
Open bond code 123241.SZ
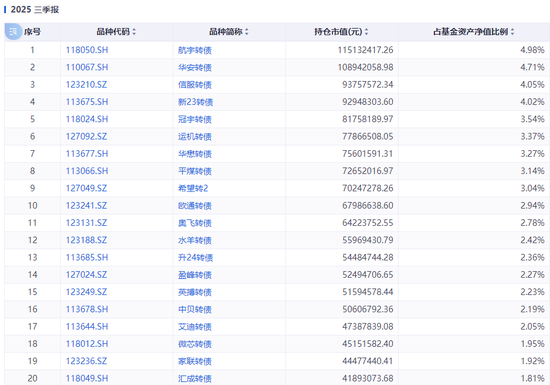86,205
